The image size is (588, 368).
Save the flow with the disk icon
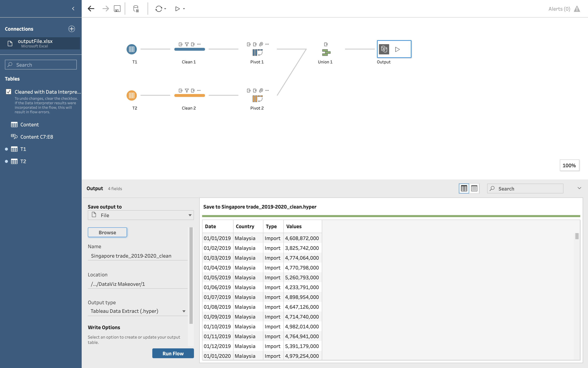click(x=117, y=9)
